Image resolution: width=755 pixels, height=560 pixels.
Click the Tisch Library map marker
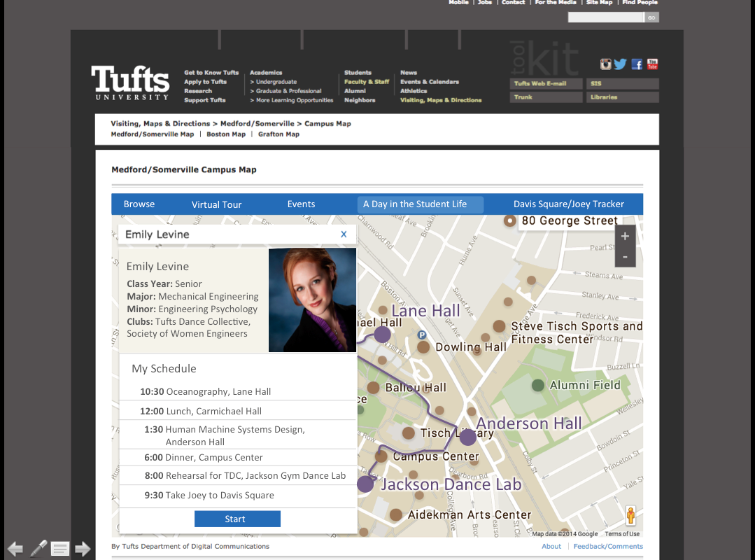click(409, 433)
